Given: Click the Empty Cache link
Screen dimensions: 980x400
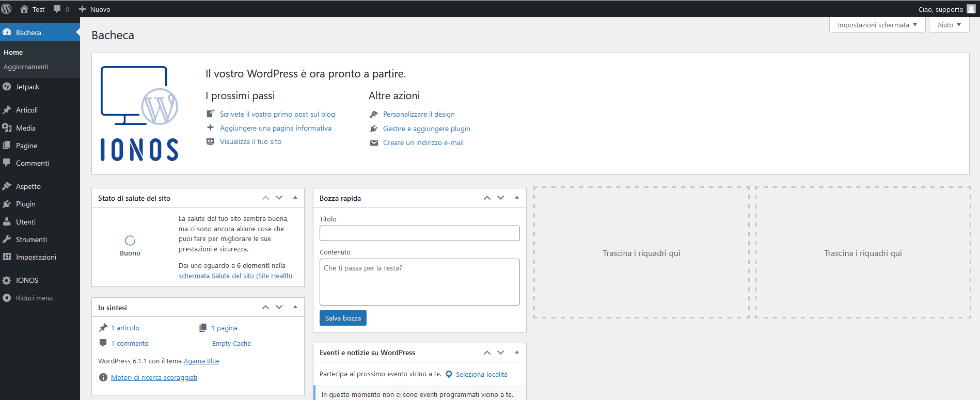Looking at the screenshot, I should [231, 343].
